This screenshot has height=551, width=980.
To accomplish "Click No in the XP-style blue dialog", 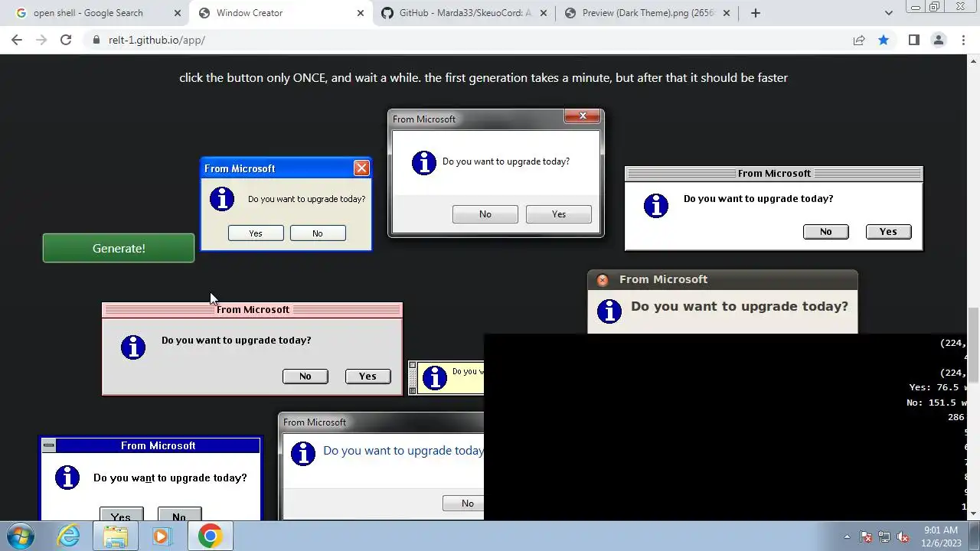I will pos(318,233).
